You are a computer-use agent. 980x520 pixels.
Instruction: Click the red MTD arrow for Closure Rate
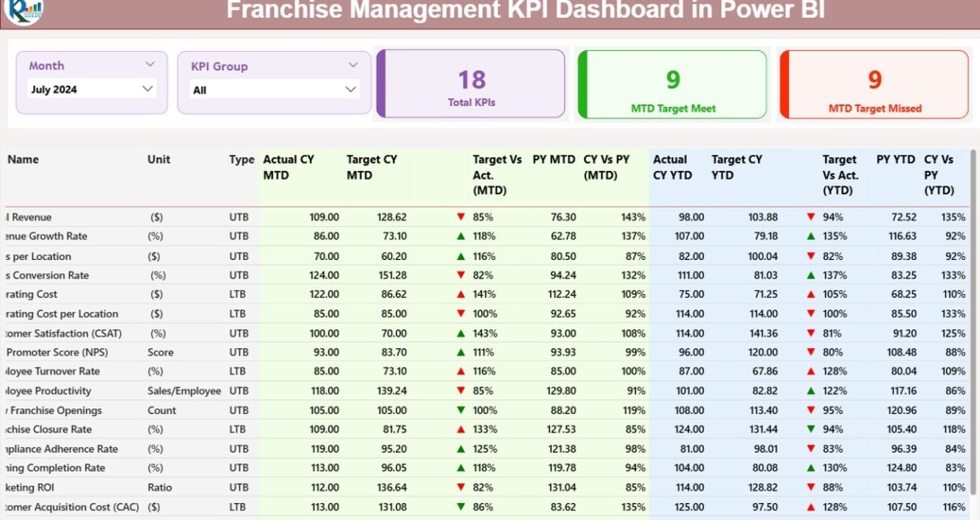(x=461, y=429)
